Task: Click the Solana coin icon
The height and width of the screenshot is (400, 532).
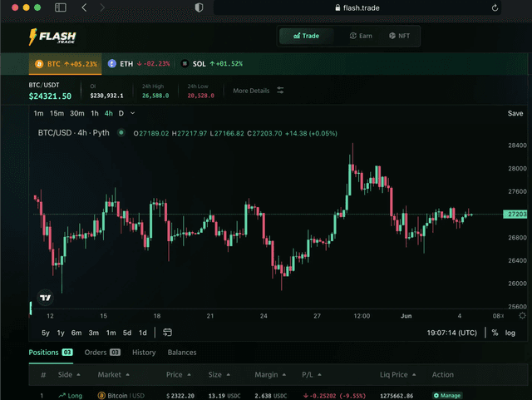Action: click(185, 64)
